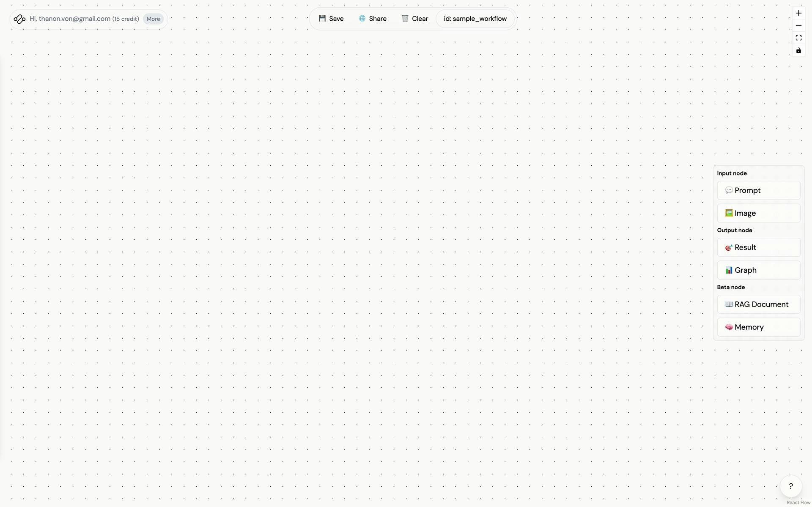This screenshot has width=812, height=507.
Task: Click the help question mark button
Action: [791, 486]
